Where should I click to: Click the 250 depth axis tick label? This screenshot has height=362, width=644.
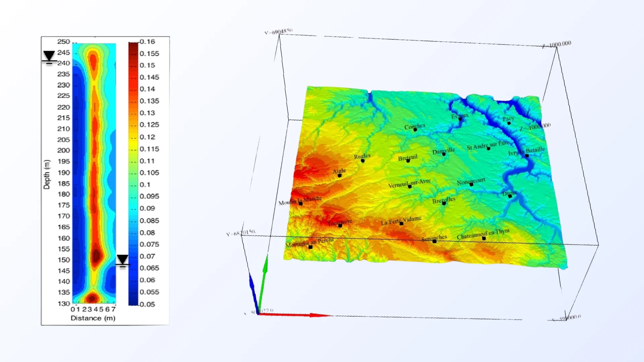pos(63,42)
